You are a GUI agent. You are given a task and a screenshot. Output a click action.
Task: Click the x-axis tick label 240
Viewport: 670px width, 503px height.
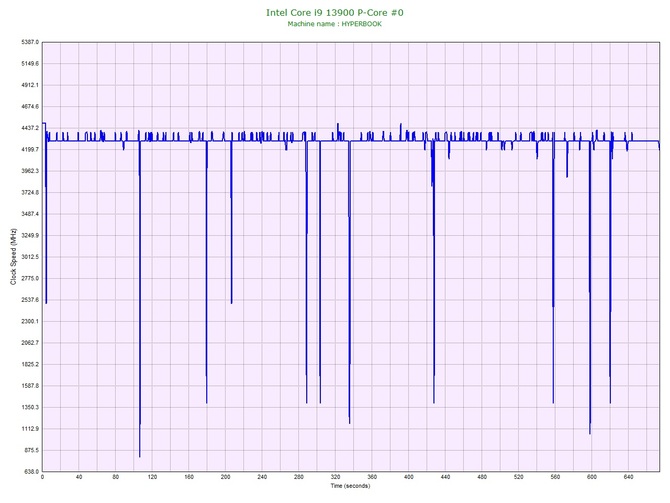coord(262,477)
